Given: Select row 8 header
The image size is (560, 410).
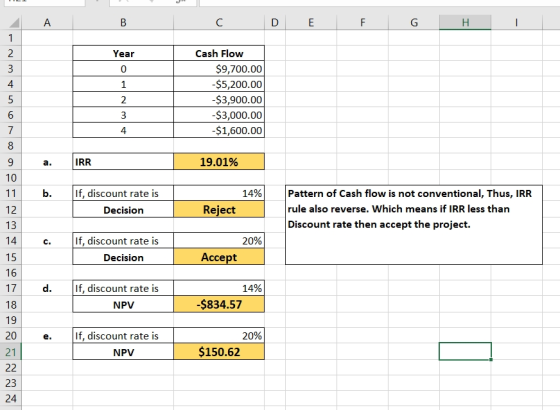Looking at the screenshot, I should [11, 146].
